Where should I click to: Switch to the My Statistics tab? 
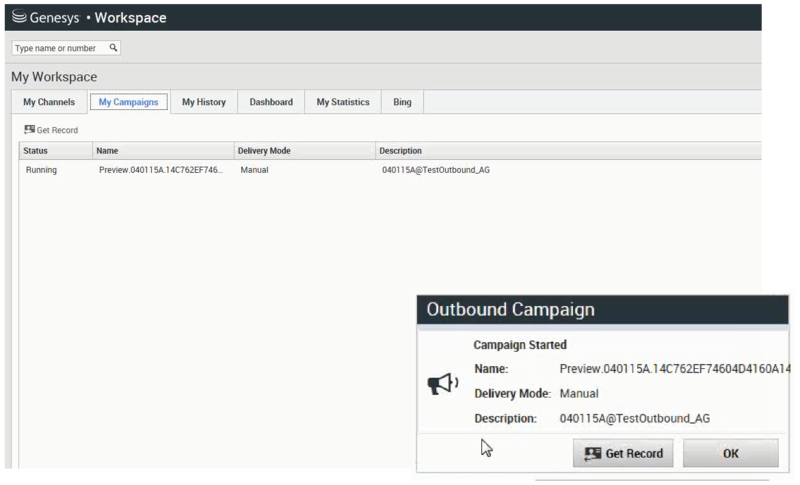coord(343,102)
